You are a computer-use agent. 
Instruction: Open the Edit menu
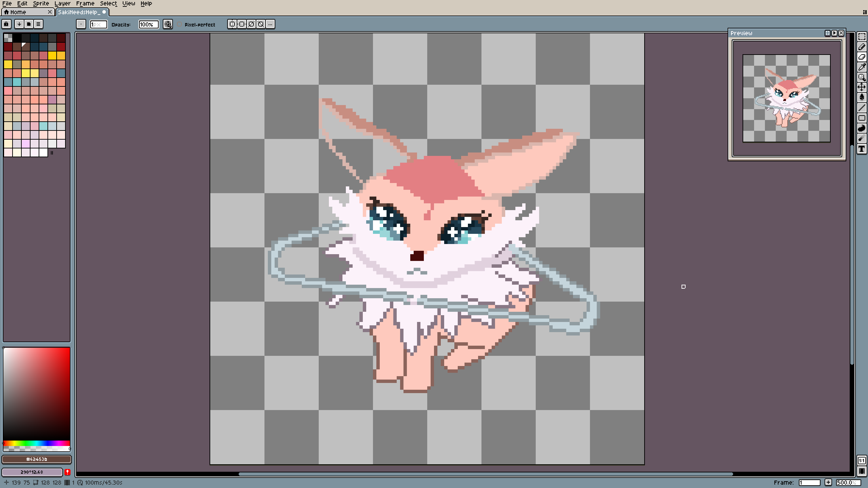pyautogui.click(x=22, y=3)
